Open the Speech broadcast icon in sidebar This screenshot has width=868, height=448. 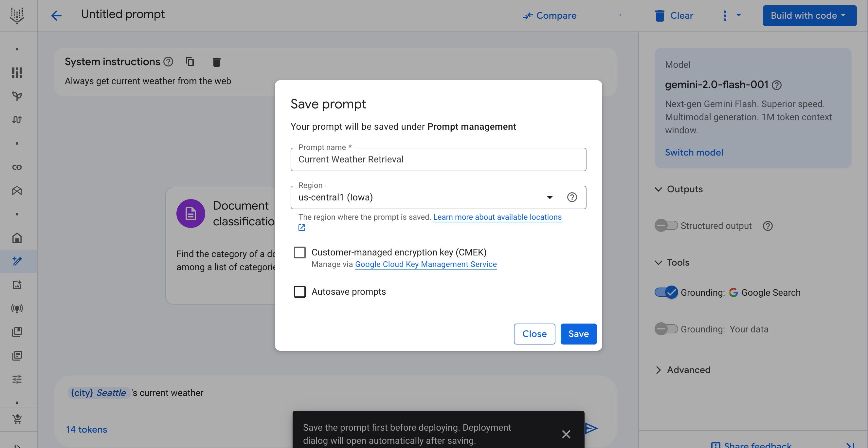[17, 308]
